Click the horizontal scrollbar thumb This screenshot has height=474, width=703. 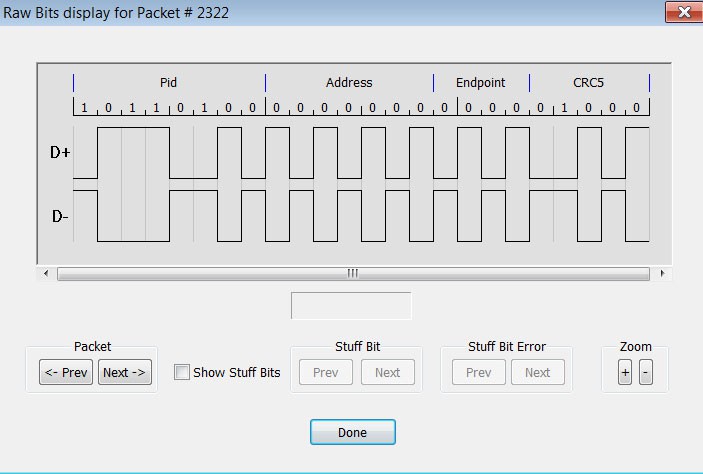[x=353, y=274]
